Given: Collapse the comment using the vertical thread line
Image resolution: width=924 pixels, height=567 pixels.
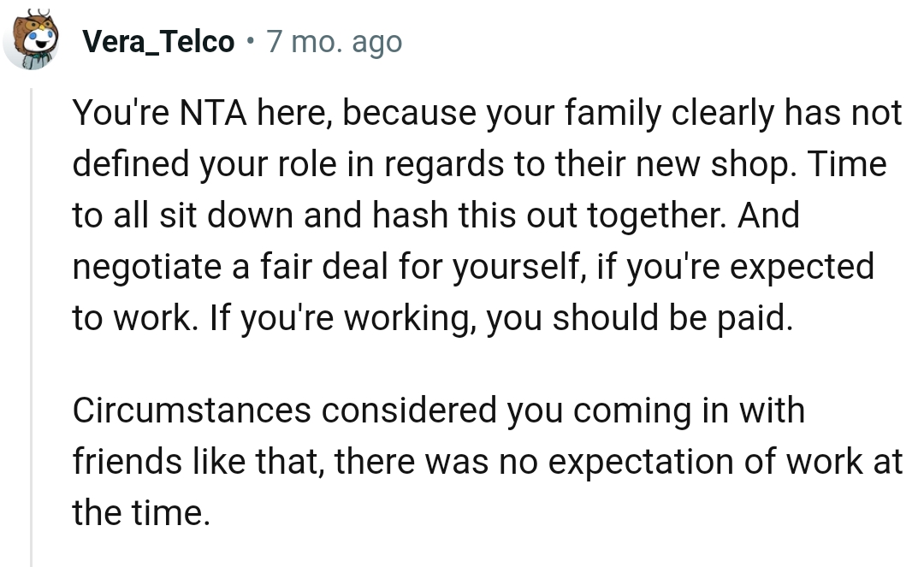Looking at the screenshot, I should [32, 325].
